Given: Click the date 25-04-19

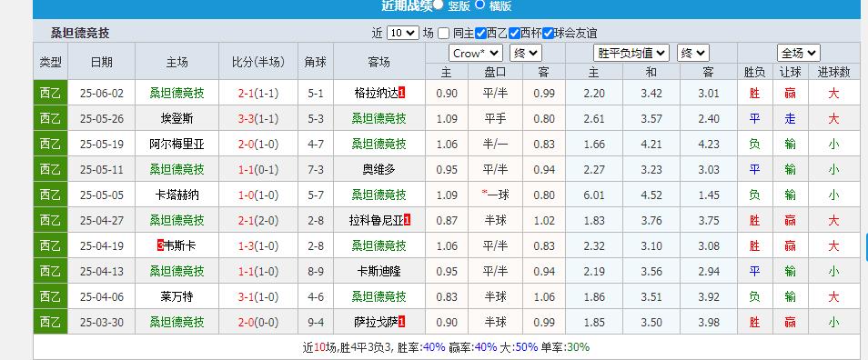Looking at the screenshot, I should (101, 245).
